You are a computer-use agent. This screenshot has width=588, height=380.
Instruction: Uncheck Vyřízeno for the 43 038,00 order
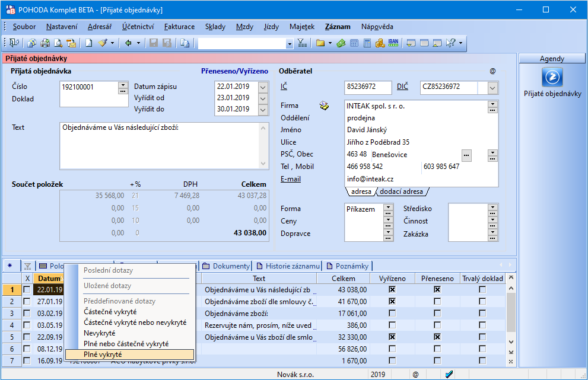point(392,290)
